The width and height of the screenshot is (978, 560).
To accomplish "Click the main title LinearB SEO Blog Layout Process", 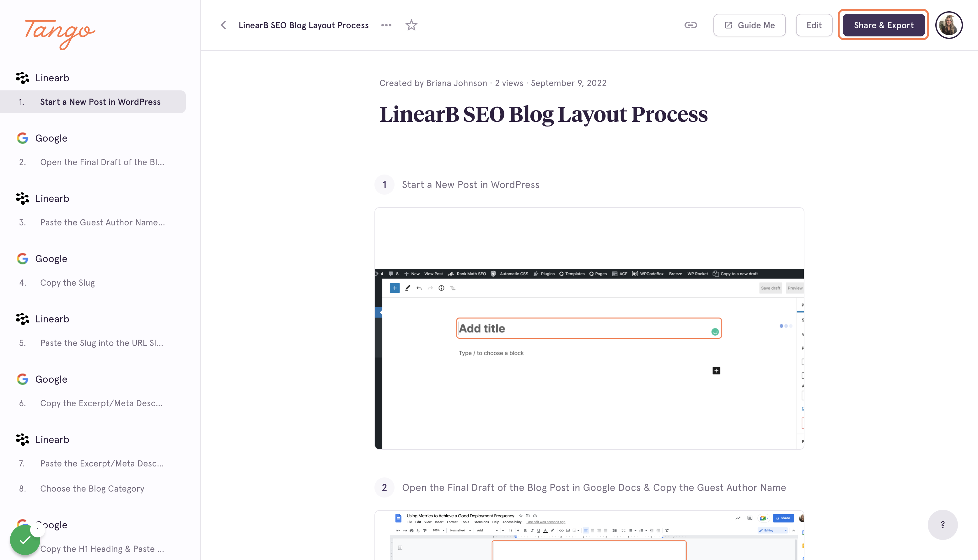I will [x=543, y=114].
